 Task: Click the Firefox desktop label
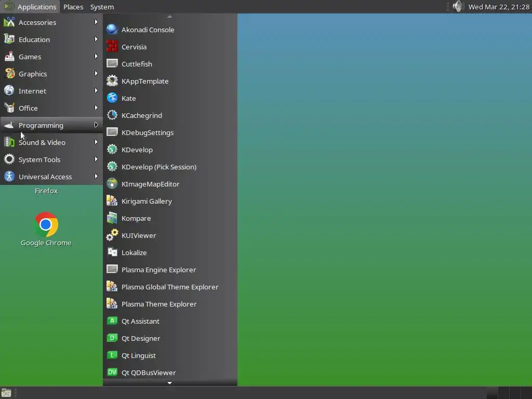click(x=46, y=191)
